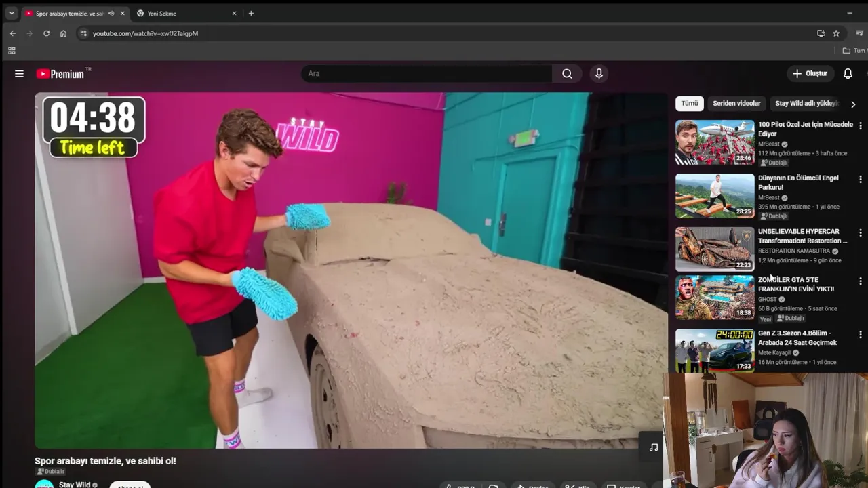Open options for '100 Pilot Özel Jet' video
This screenshot has width=868, height=488.
coord(861,126)
